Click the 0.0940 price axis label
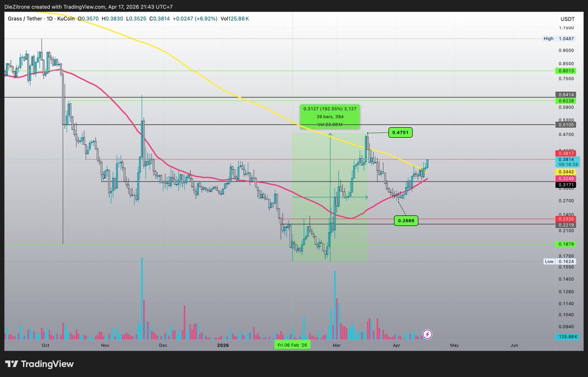Image resolution: width=588 pixels, height=377 pixels. tap(567, 327)
